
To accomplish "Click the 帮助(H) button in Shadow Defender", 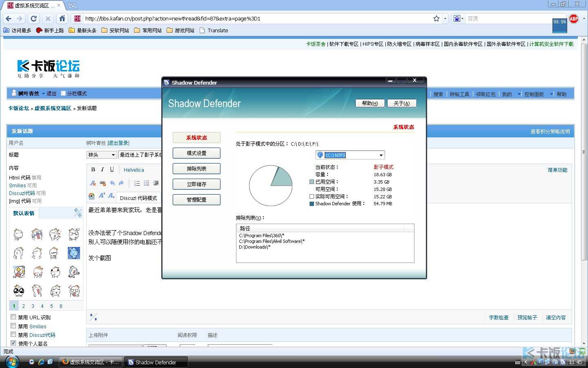I will tap(370, 103).
